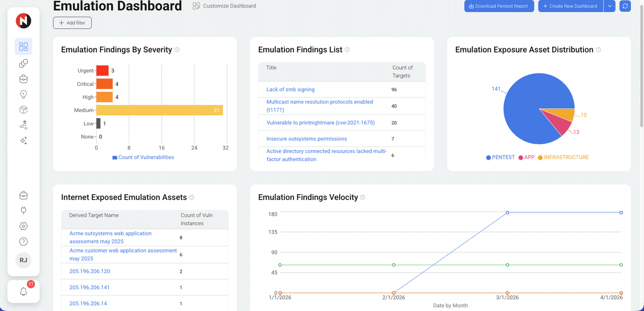This screenshot has height=311, width=644.
Task: Open the dashboards grid icon in sidebar
Action: 24,47
